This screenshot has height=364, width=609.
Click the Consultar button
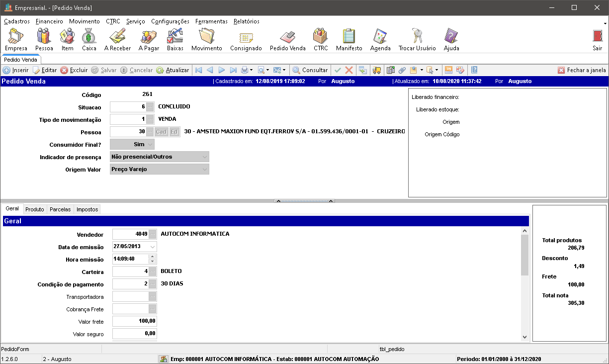[x=310, y=70]
